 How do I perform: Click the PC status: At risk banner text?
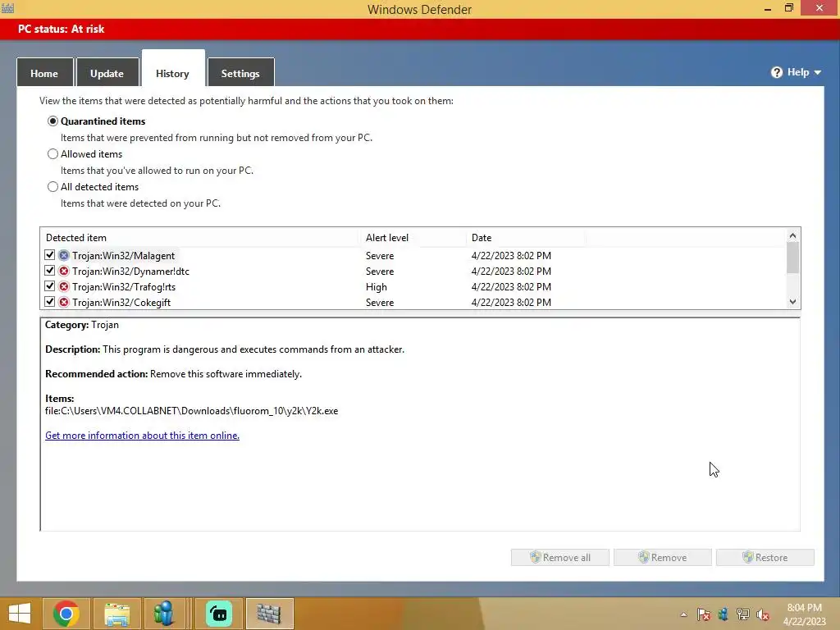(61, 29)
